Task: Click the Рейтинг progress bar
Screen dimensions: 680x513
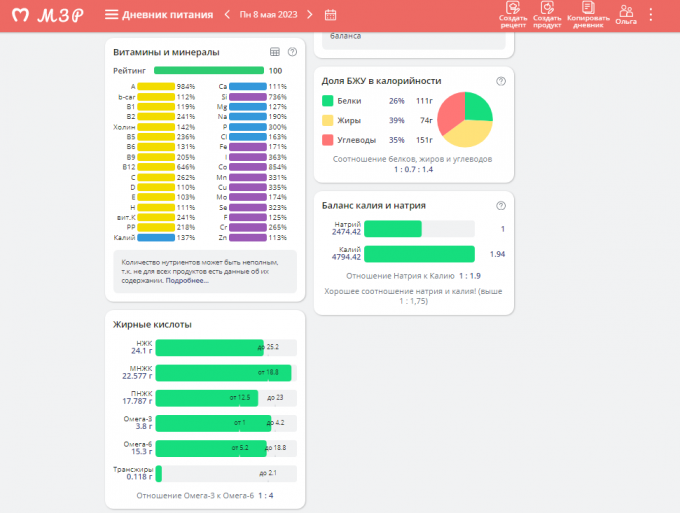Action: [x=209, y=71]
